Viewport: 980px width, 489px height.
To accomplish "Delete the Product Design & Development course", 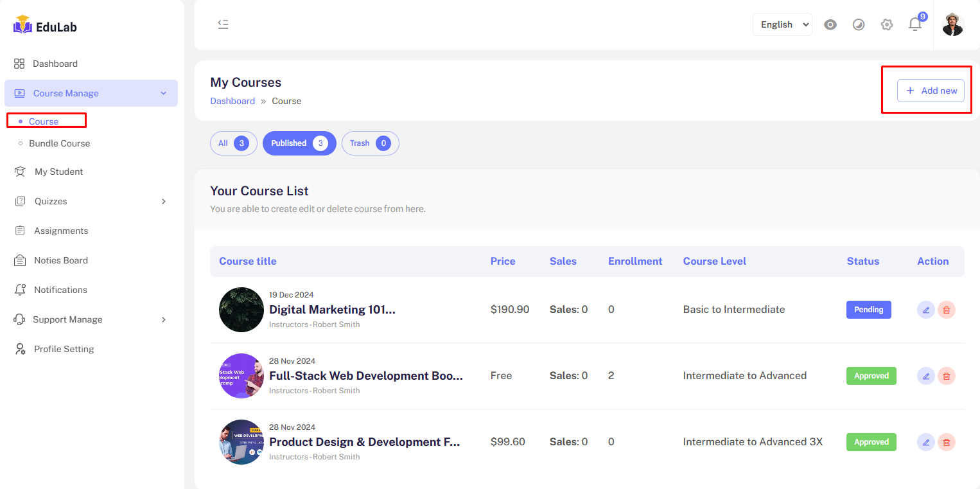I will click(946, 442).
